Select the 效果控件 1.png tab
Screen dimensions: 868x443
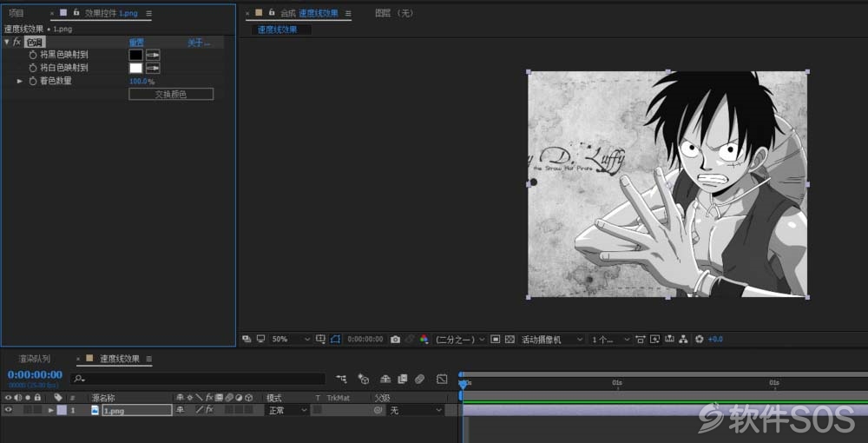111,13
